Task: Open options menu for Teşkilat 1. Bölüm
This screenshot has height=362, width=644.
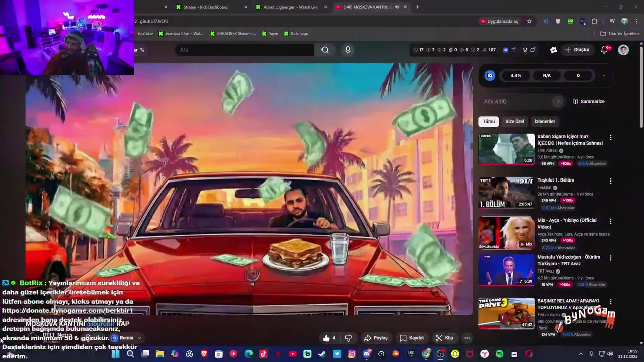Action: [x=611, y=181]
